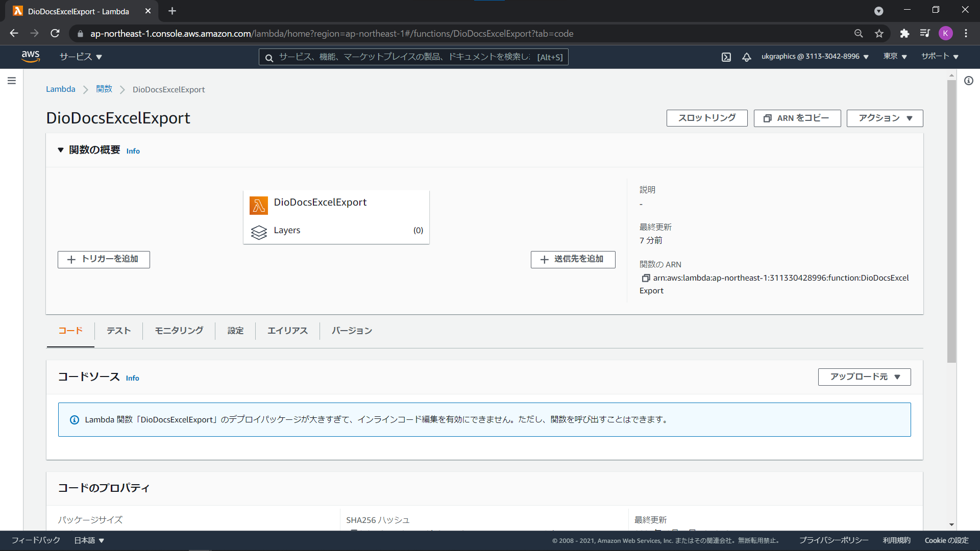The width and height of the screenshot is (980, 551).
Task: Open the 日本語 language selector
Action: coord(89,541)
